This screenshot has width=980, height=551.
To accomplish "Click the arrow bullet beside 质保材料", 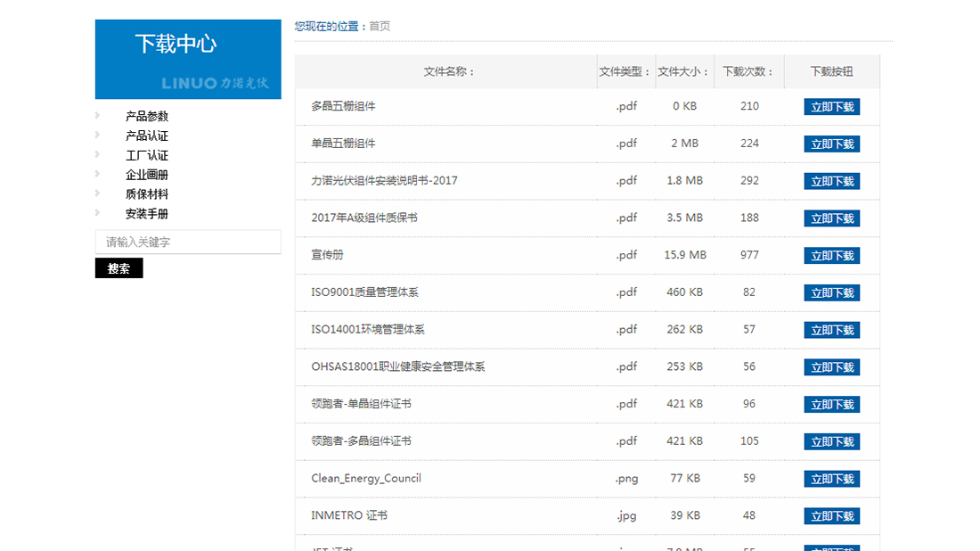I will (x=97, y=193).
